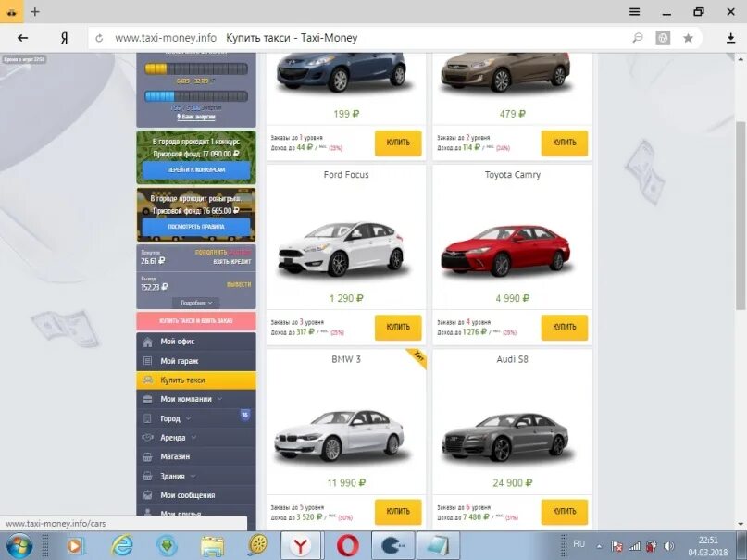747x560 pixels.
Task: Click the building icon beside Город
Action: pyautogui.click(x=148, y=418)
